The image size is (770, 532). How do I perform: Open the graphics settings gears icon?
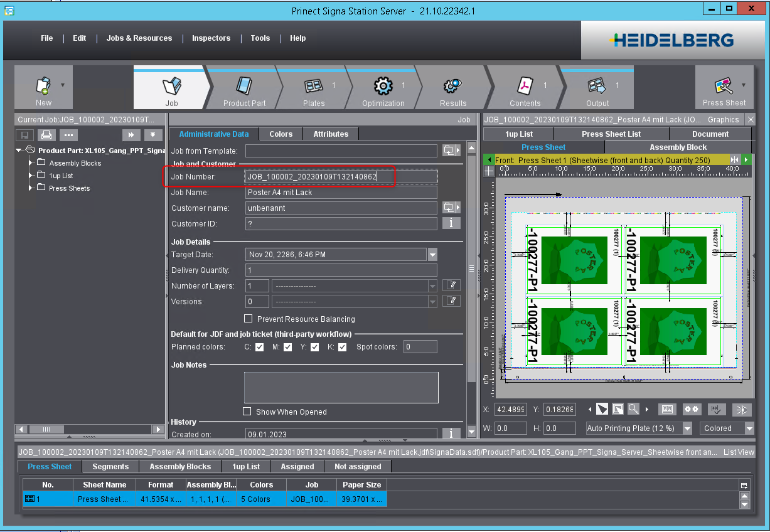coord(692,410)
